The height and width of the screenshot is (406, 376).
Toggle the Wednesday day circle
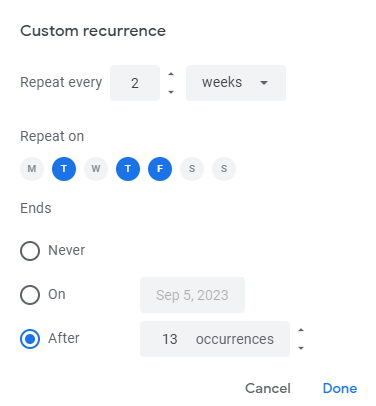pos(96,169)
